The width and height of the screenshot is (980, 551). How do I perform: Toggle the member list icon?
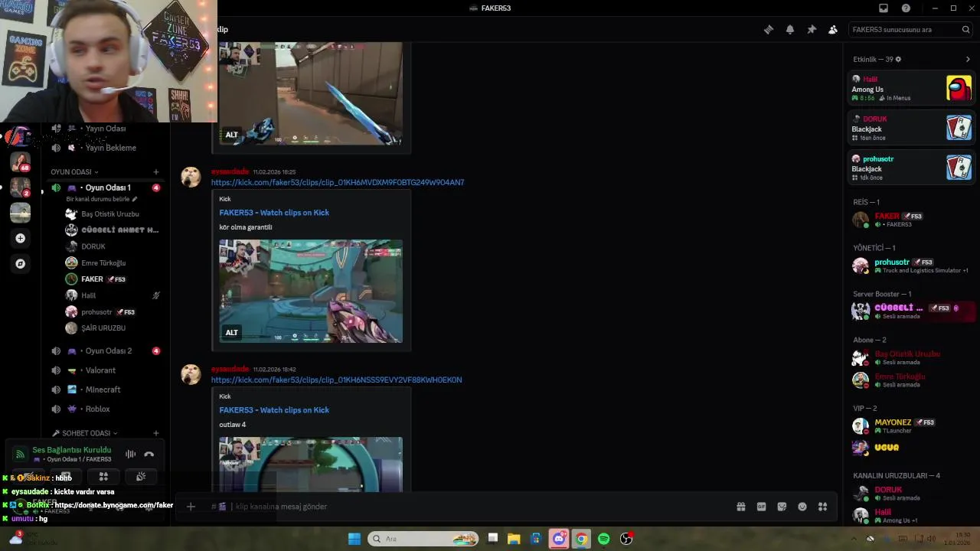tap(833, 29)
